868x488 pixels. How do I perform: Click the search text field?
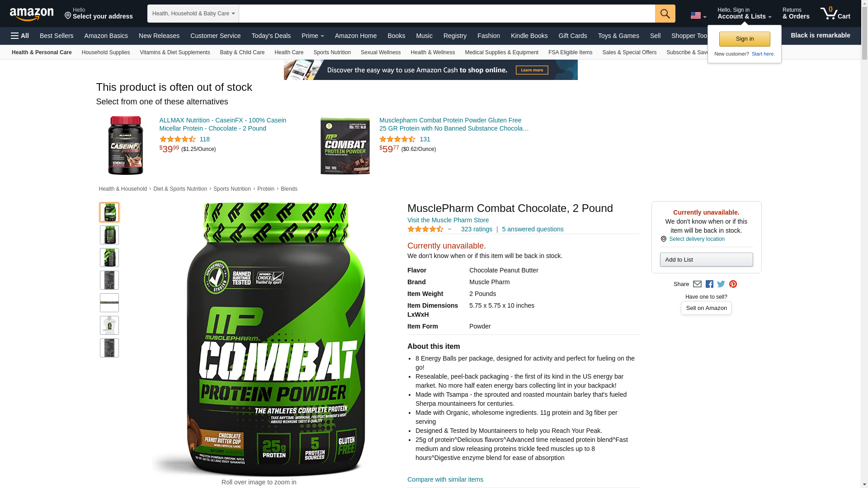(x=447, y=14)
